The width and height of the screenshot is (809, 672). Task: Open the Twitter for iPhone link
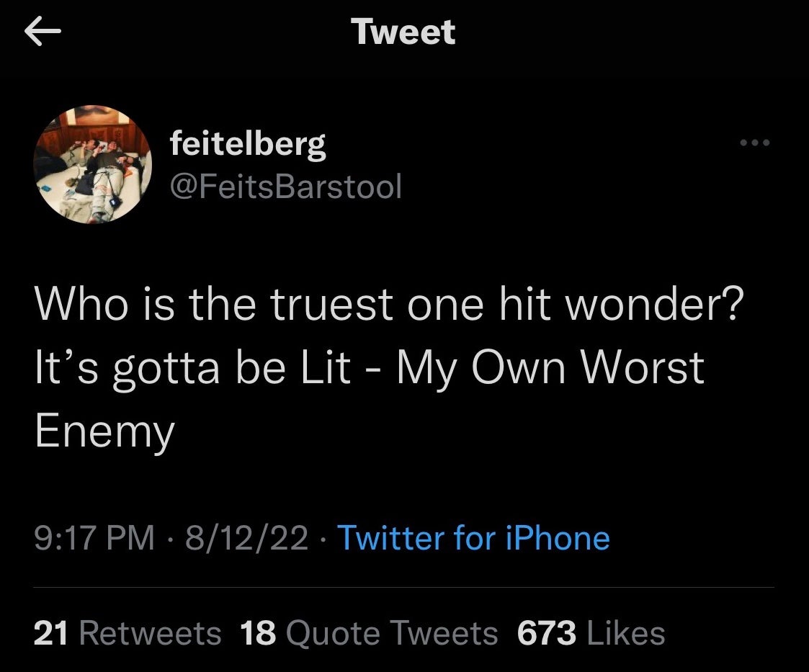(473, 538)
